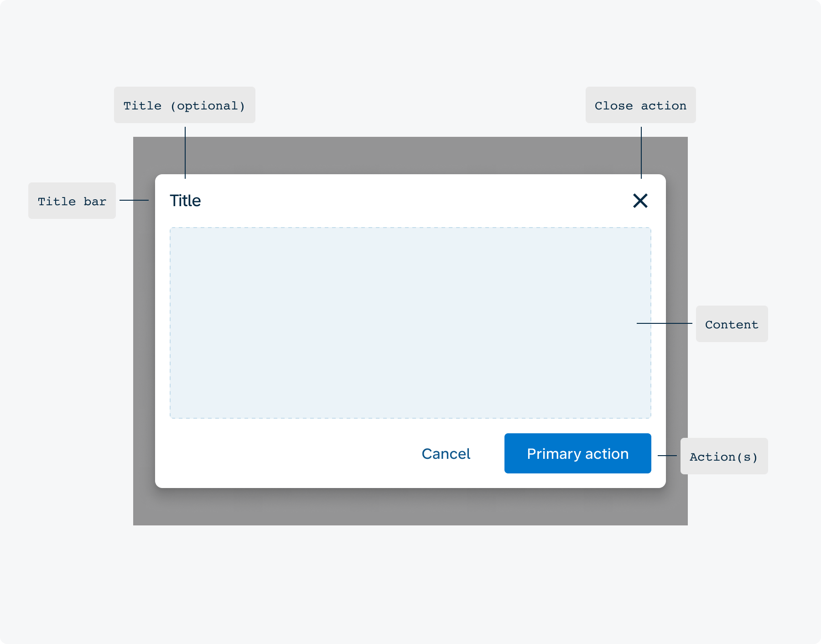
Task: Confirm with the Primary action button
Action: coord(578,453)
